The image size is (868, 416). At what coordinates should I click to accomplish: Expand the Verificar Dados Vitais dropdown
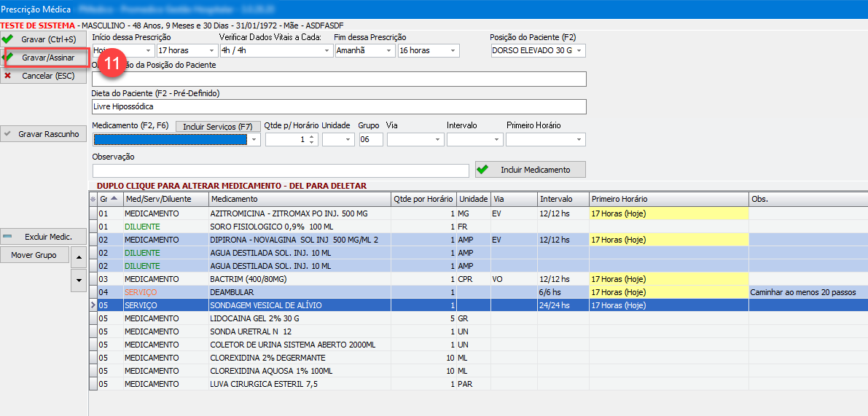pos(326,50)
